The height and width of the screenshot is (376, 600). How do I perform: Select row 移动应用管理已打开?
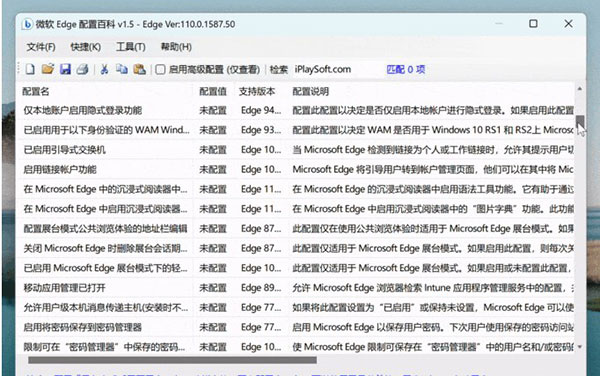tap(295, 288)
